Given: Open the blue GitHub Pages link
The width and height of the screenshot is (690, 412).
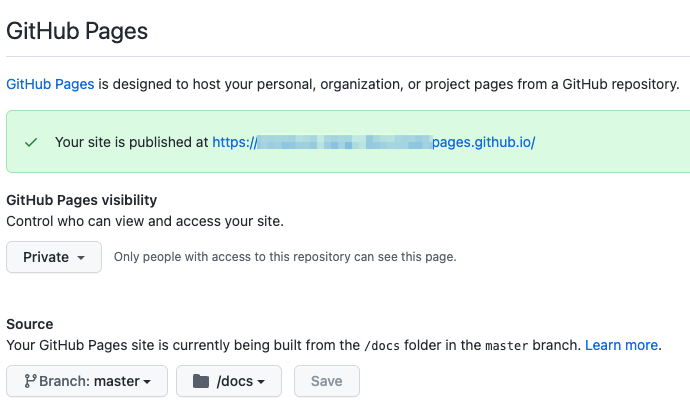Looking at the screenshot, I should 50,84.
